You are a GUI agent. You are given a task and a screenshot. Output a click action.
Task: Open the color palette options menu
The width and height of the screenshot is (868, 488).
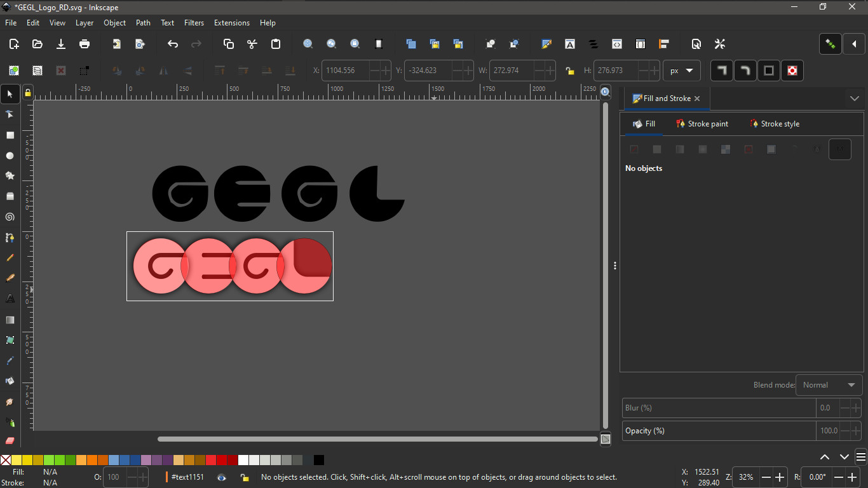[861, 457]
